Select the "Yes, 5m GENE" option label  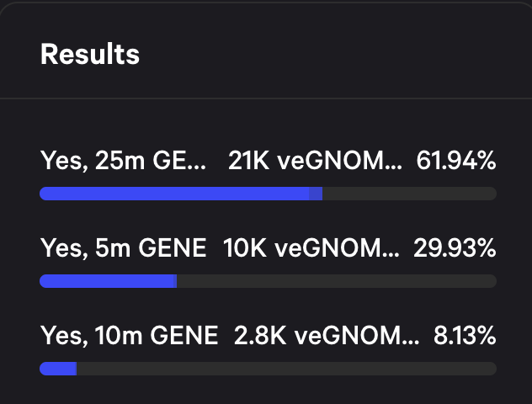[123, 248]
